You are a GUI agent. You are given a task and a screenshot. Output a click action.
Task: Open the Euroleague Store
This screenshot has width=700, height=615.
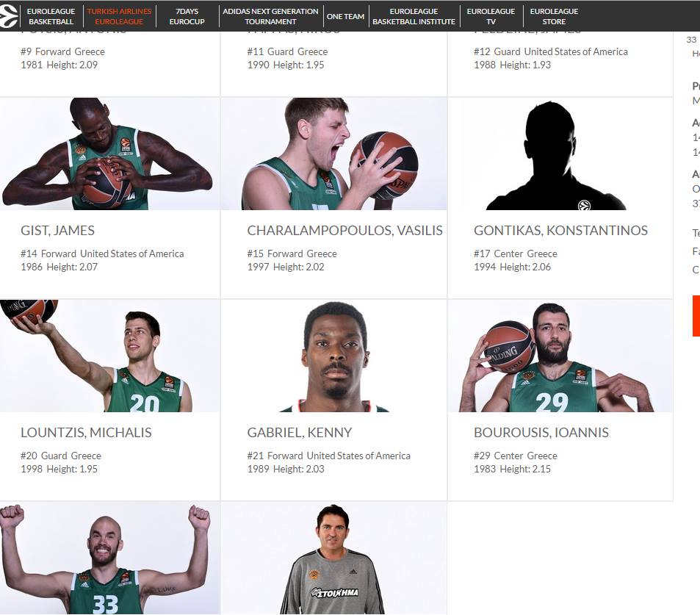[x=554, y=16]
